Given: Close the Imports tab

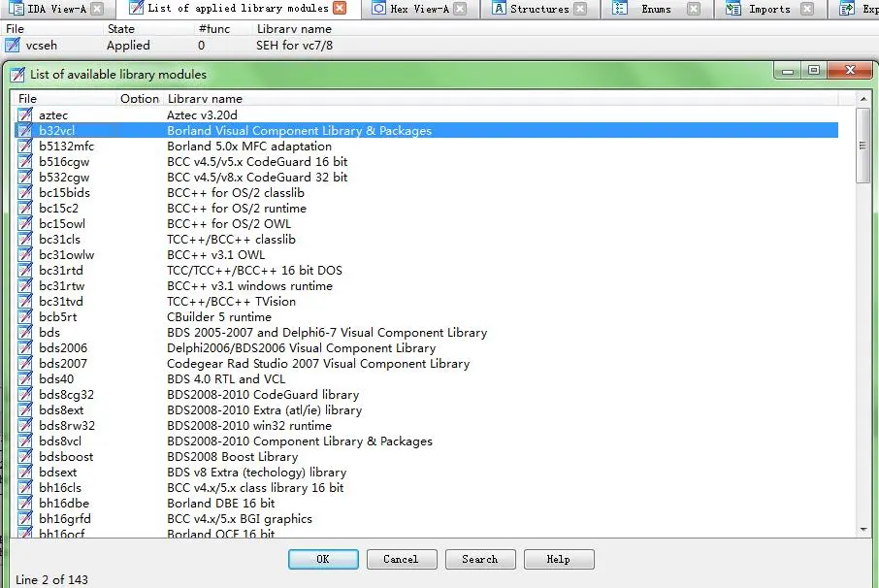Looking at the screenshot, I should pos(807,9).
